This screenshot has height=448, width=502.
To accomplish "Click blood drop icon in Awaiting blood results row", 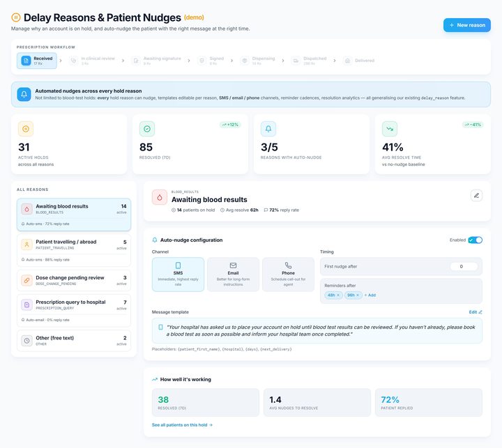I will click(27, 209).
